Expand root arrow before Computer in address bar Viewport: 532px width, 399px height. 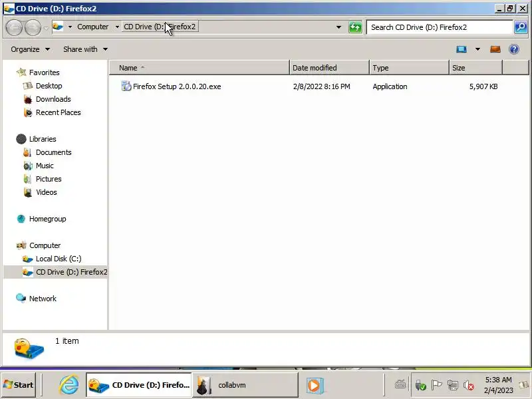point(70,27)
